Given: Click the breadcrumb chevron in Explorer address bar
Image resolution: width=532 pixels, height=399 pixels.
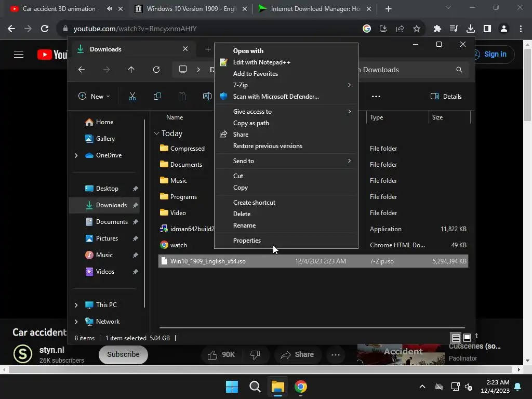Looking at the screenshot, I should tap(198, 70).
